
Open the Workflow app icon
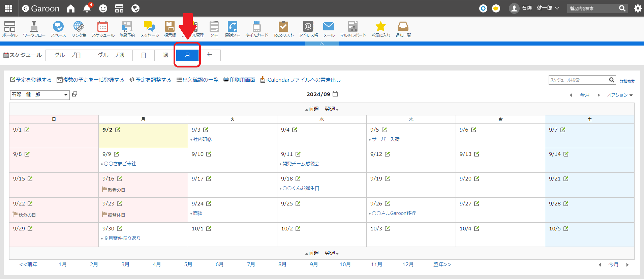tap(34, 29)
